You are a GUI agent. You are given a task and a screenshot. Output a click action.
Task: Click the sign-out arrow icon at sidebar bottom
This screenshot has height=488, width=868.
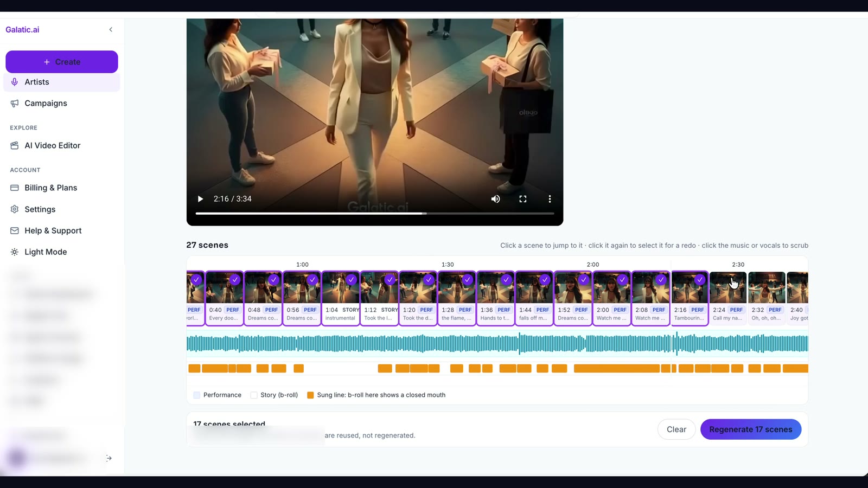coord(109,458)
